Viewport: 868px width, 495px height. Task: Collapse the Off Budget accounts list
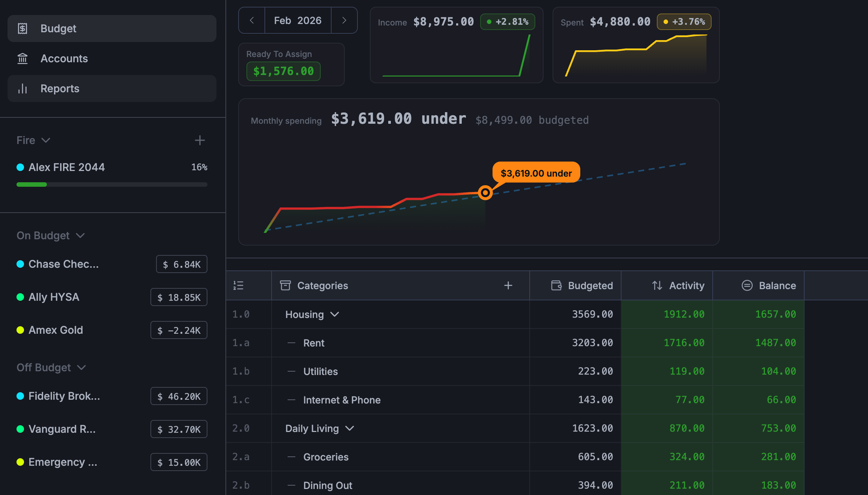[x=81, y=367]
